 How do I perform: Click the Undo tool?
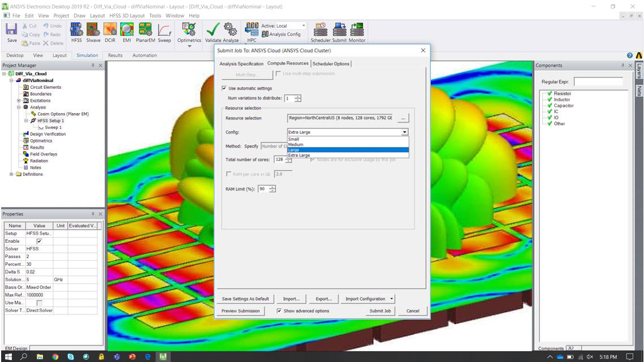click(52, 26)
